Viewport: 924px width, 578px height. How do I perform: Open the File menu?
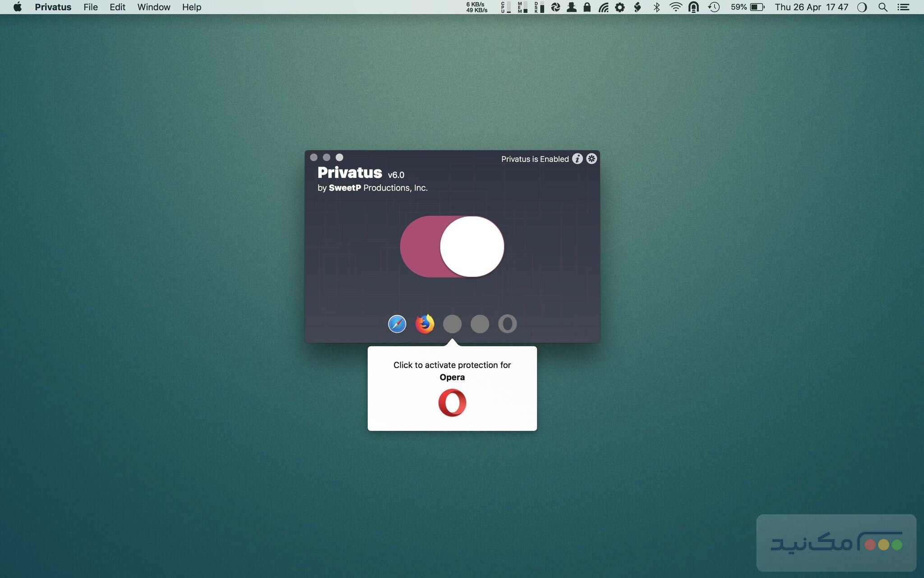tap(90, 7)
